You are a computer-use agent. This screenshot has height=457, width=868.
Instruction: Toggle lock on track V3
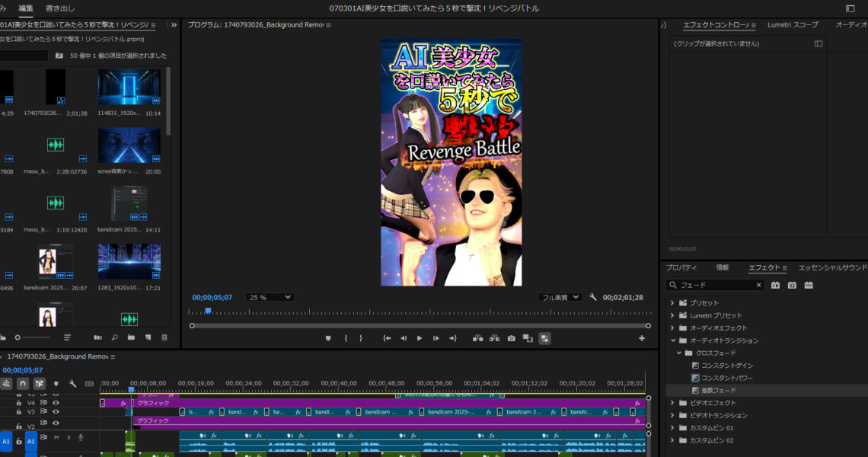pyautogui.click(x=19, y=412)
